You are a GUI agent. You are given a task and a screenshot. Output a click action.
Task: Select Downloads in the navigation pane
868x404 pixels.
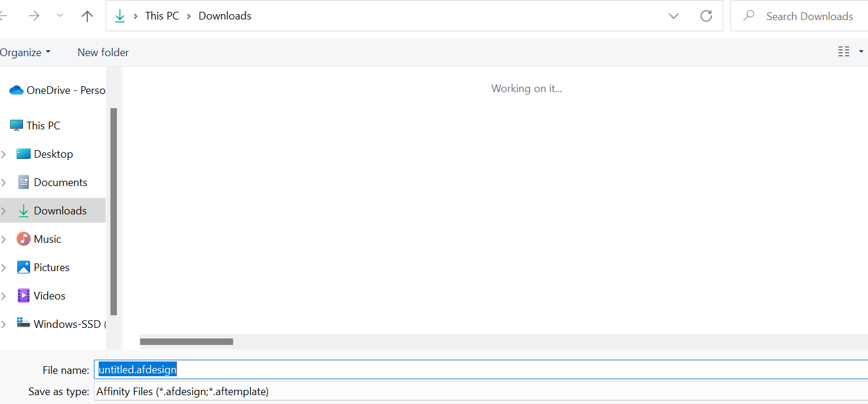(60, 210)
